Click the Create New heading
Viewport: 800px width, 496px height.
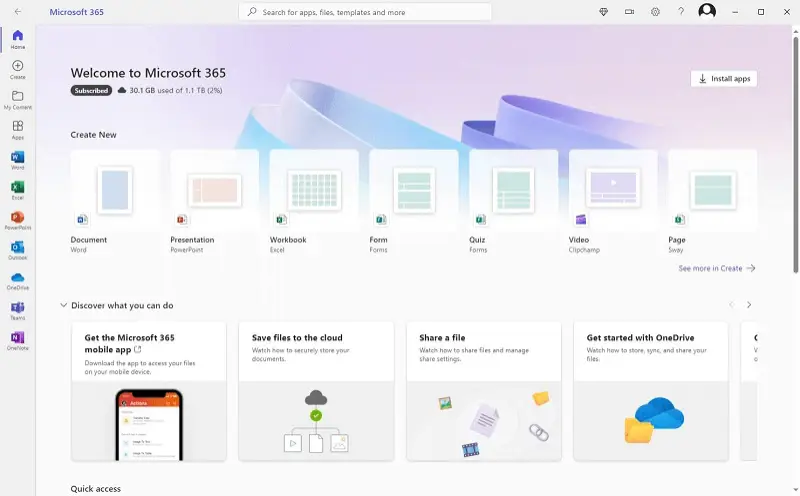(93, 135)
